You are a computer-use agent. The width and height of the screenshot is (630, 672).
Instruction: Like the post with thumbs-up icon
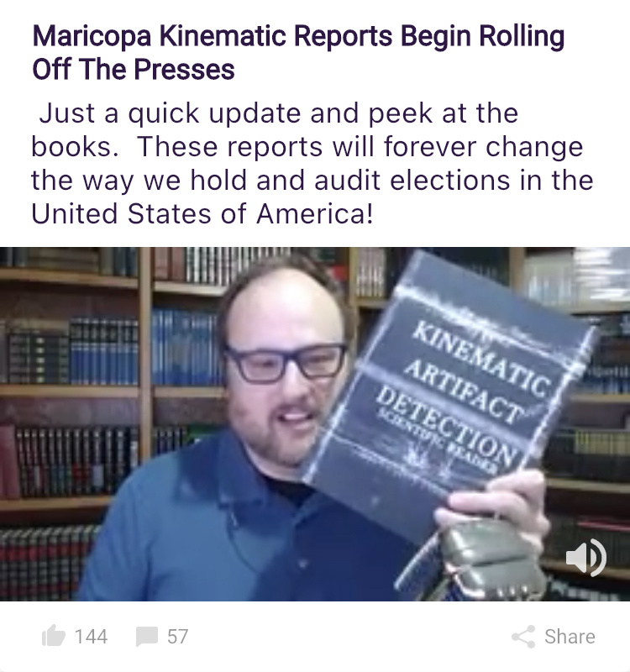(x=54, y=636)
